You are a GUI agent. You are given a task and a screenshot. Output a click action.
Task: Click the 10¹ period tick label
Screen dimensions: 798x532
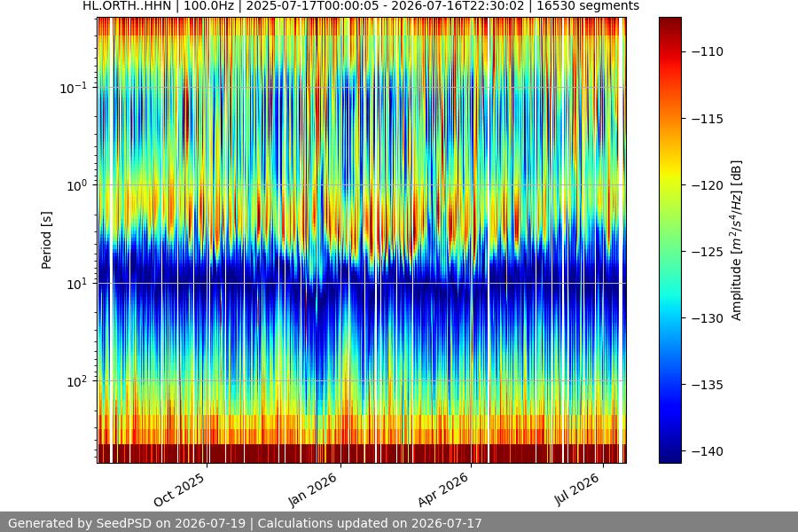click(77, 284)
